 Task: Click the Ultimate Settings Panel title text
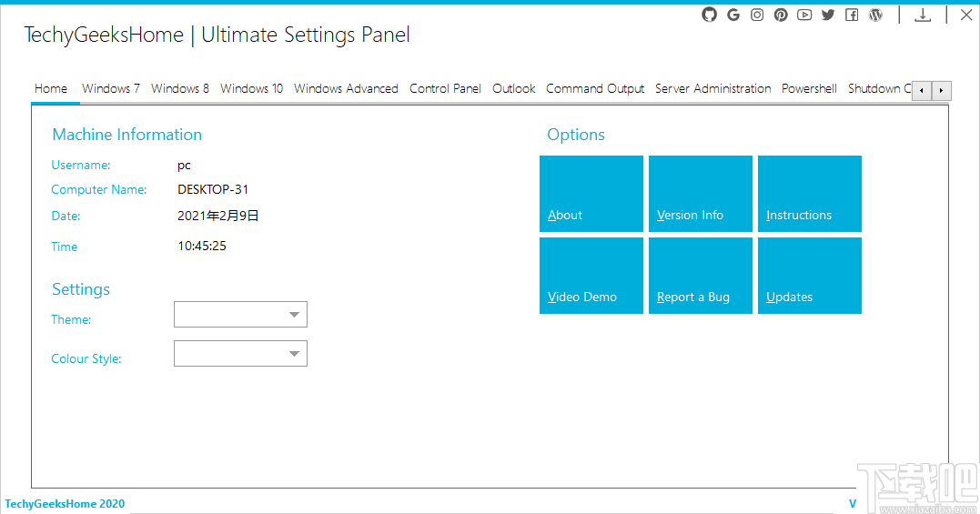(306, 35)
